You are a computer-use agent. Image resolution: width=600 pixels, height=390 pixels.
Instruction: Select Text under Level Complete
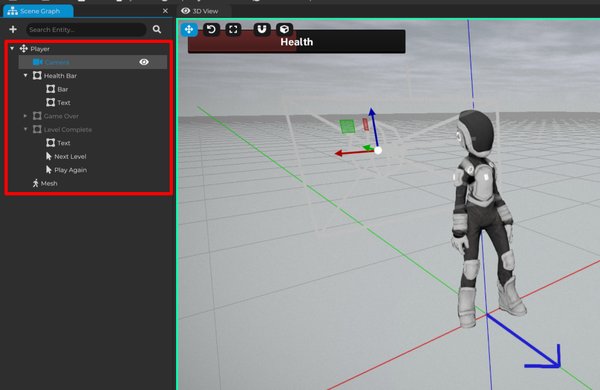[64, 143]
